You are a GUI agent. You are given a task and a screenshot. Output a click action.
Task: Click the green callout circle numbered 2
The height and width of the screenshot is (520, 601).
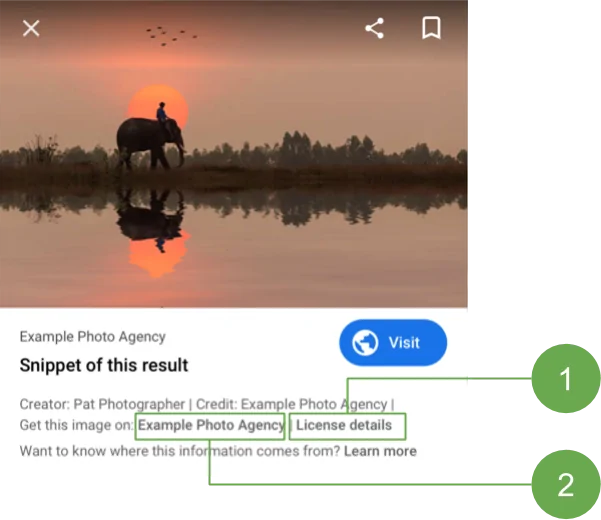566,485
